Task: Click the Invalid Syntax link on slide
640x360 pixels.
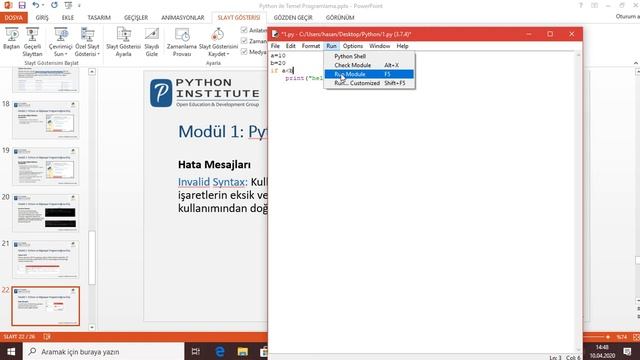Action: coord(213,182)
